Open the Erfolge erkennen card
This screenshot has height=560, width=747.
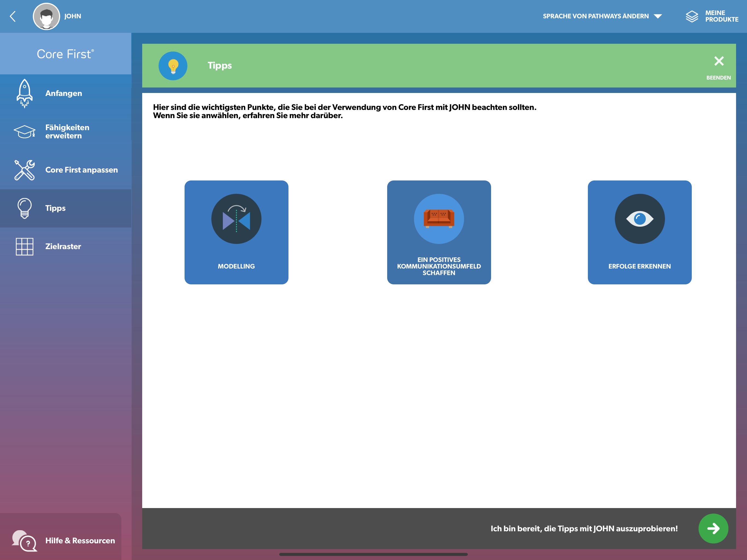(x=640, y=232)
